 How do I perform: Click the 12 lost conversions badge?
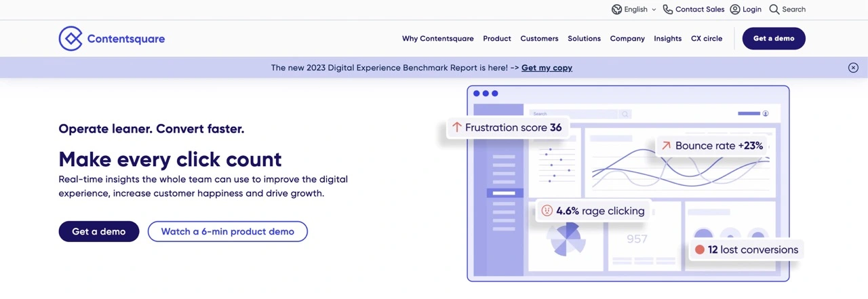[746, 250]
